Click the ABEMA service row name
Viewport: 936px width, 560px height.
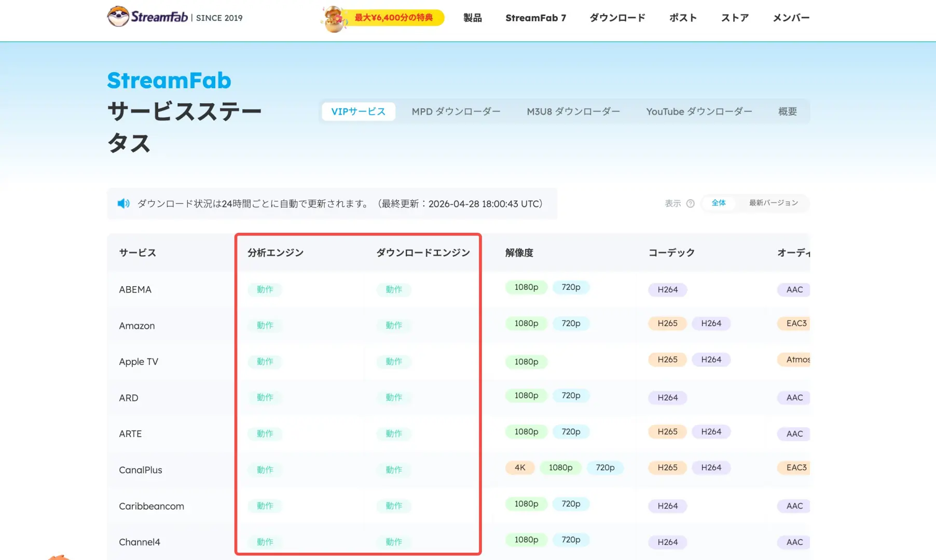coord(135,289)
